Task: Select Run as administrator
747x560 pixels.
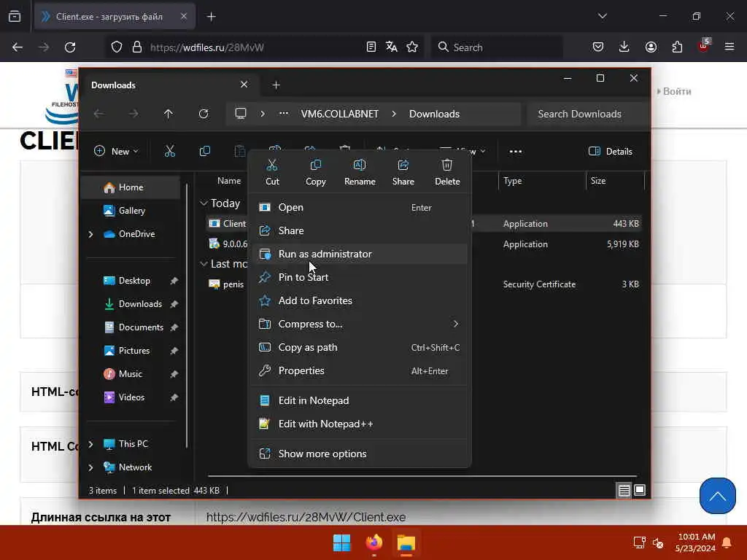Action: (360, 254)
